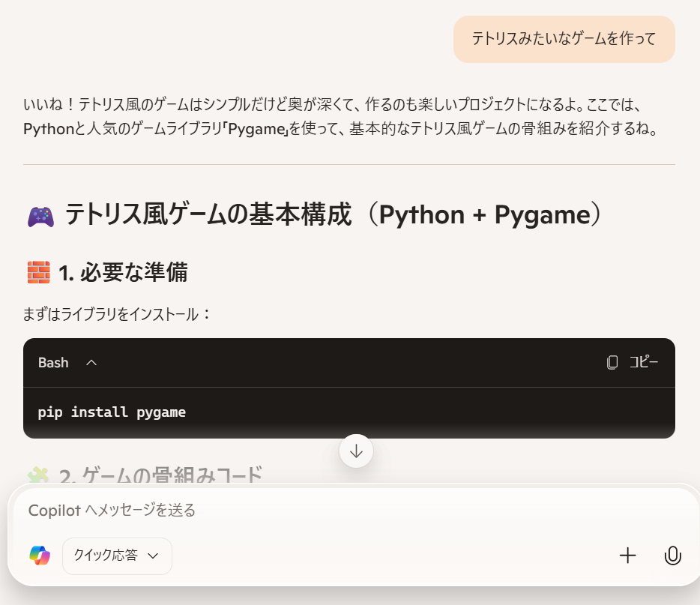Screen dimensions: 700x605
Task: Click the pip install pygame code line
Action: pyautogui.click(x=112, y=412)
